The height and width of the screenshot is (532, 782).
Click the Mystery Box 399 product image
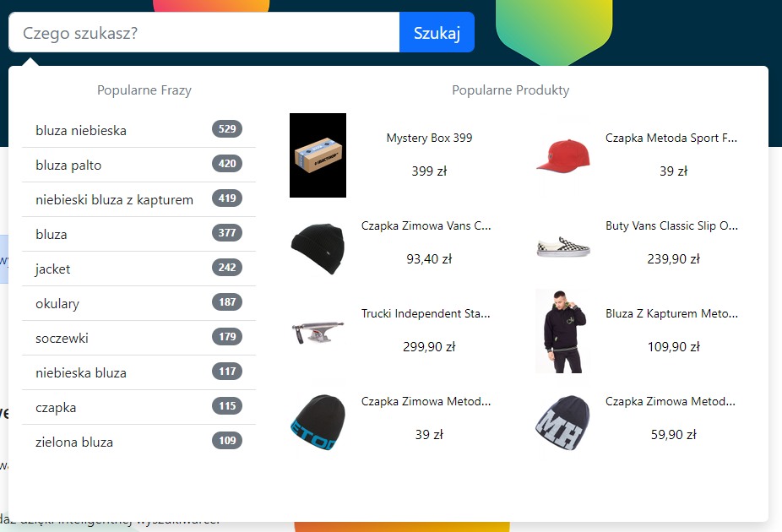(x=318, y=155)
